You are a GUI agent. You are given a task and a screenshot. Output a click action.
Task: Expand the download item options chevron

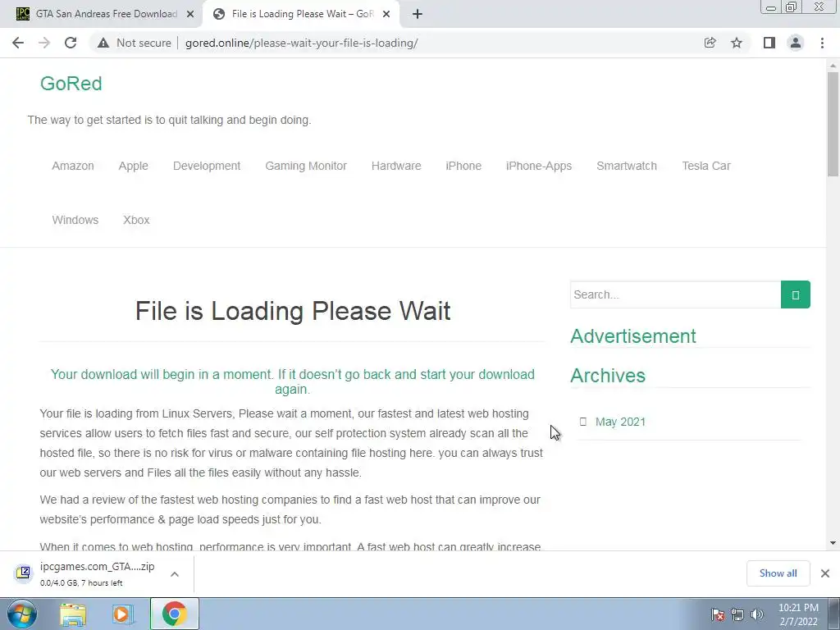(175, 574)
